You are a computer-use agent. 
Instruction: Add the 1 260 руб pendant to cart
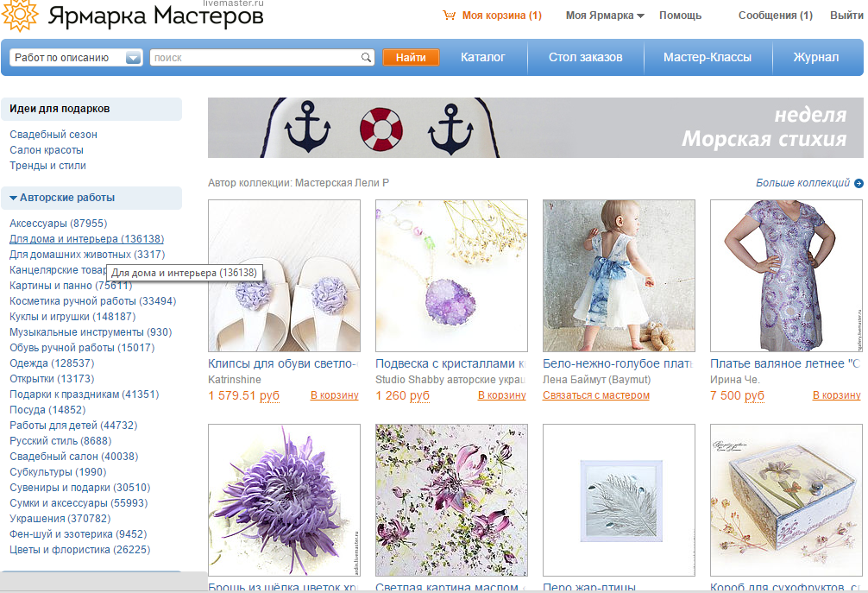[501, 395]
